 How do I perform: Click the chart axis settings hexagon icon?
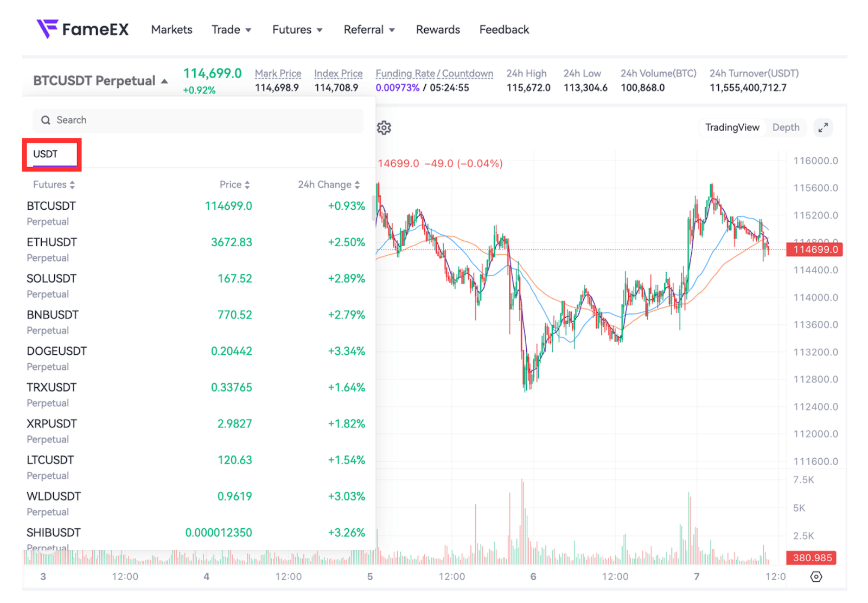click(816, 576)
